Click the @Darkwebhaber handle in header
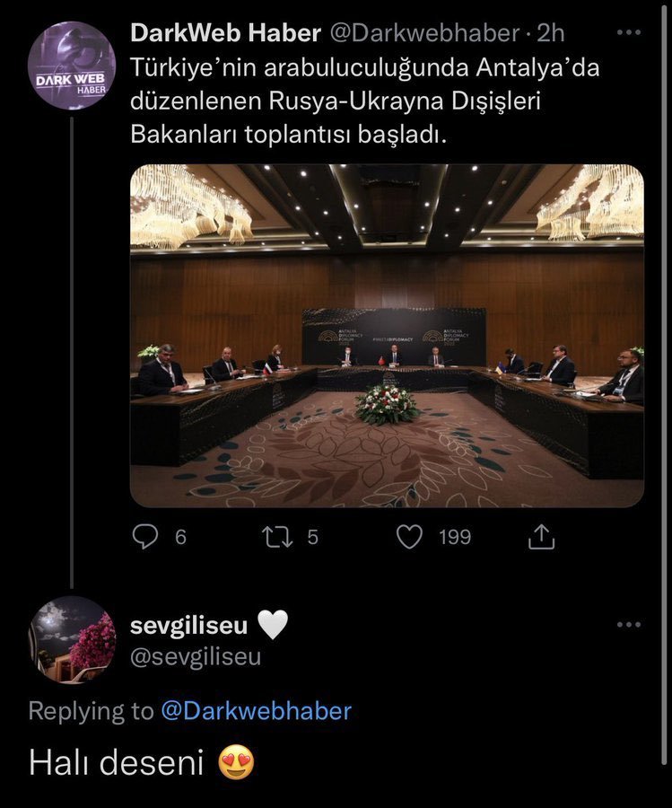Image resolution: width=672 pixels, height=808 pixels. pyautogui.click(x=424, y=33)
